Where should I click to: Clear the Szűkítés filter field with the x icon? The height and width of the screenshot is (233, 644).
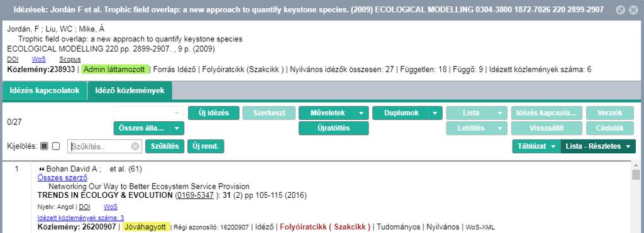pyautogui.click(x=135, y=146)
